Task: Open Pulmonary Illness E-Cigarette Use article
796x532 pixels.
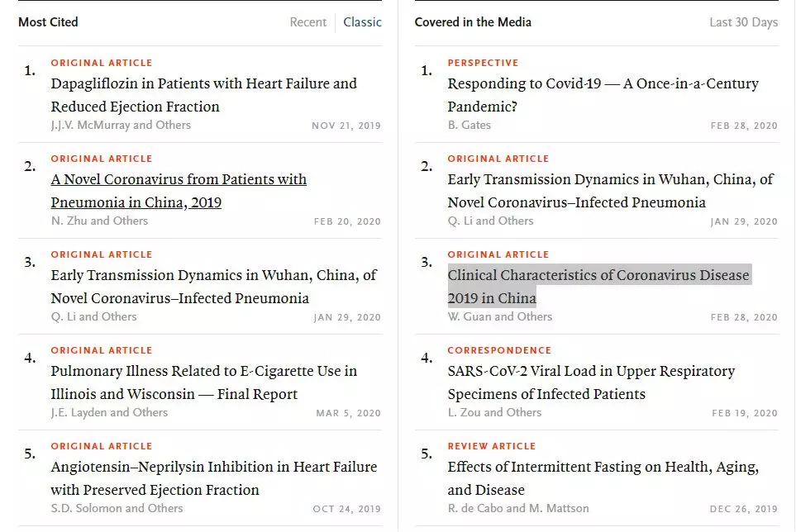Action: click(203, 382)
